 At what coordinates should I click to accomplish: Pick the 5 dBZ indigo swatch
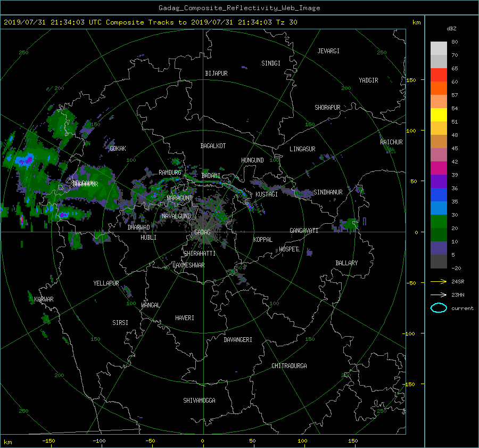(x=439, y=248)
